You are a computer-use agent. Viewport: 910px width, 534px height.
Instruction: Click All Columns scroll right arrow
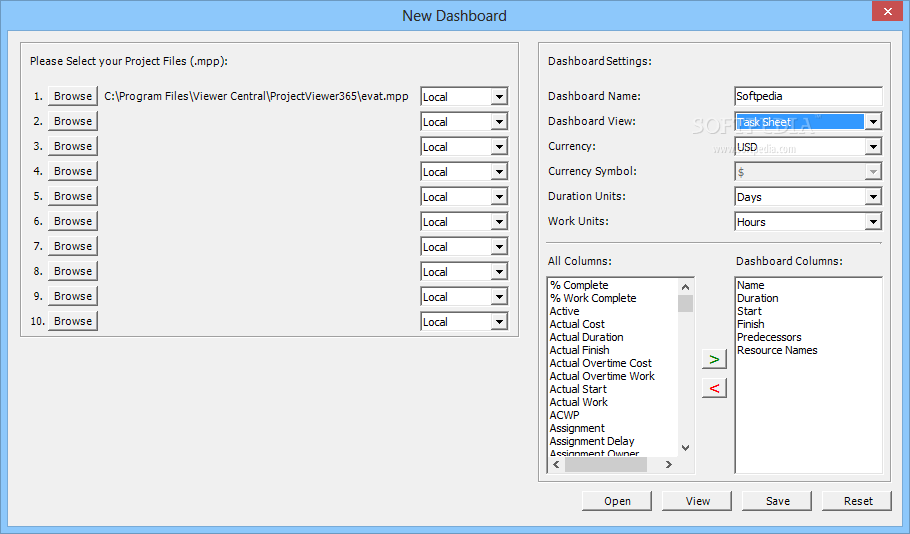tap(669, 464)
